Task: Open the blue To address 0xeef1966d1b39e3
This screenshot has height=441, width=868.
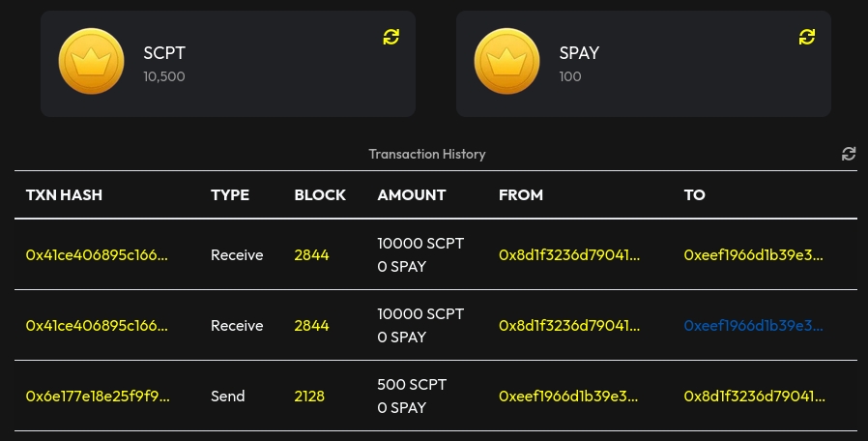Action: tap(754, 326)
